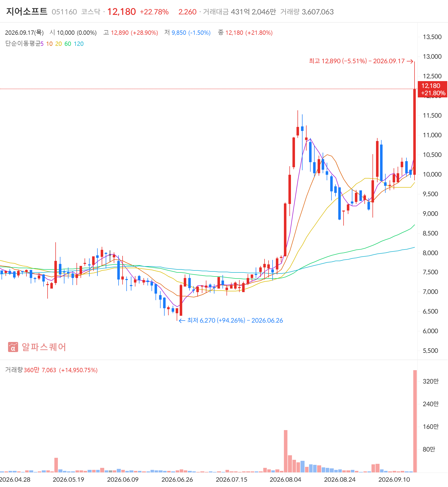Click the 9,000 price axis label
Viewport: 448px width, 487px height.
430,214
